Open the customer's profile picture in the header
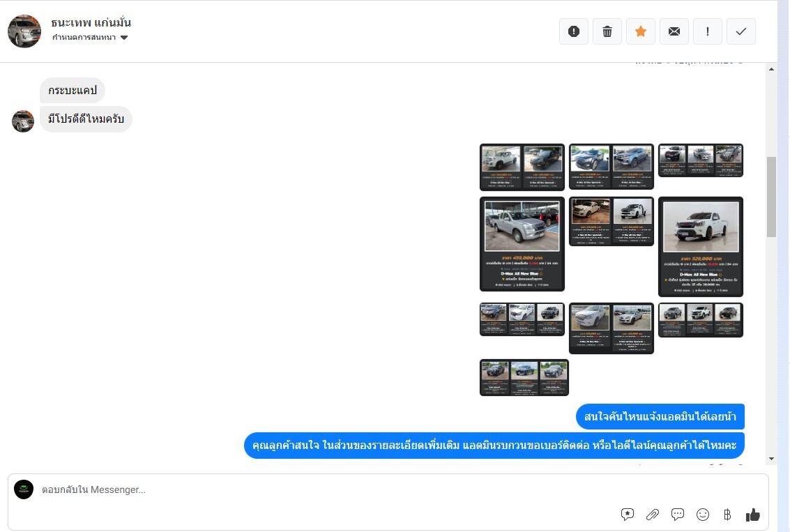The image size is (790, 532). (x=24, y=31)
